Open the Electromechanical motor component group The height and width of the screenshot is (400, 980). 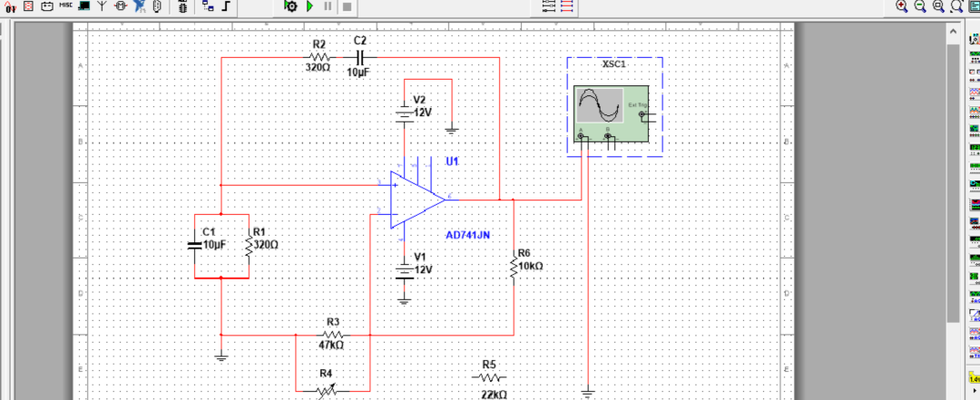tap(121, 5)
